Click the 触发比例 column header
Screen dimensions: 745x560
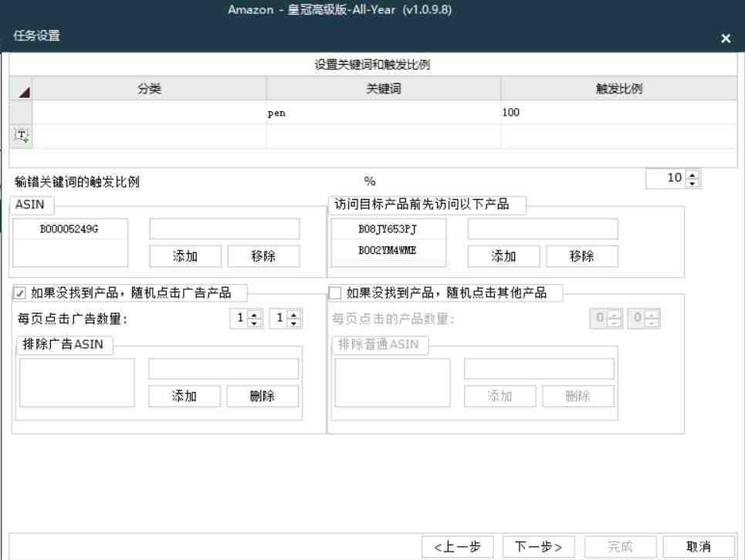tap(619, 88)
